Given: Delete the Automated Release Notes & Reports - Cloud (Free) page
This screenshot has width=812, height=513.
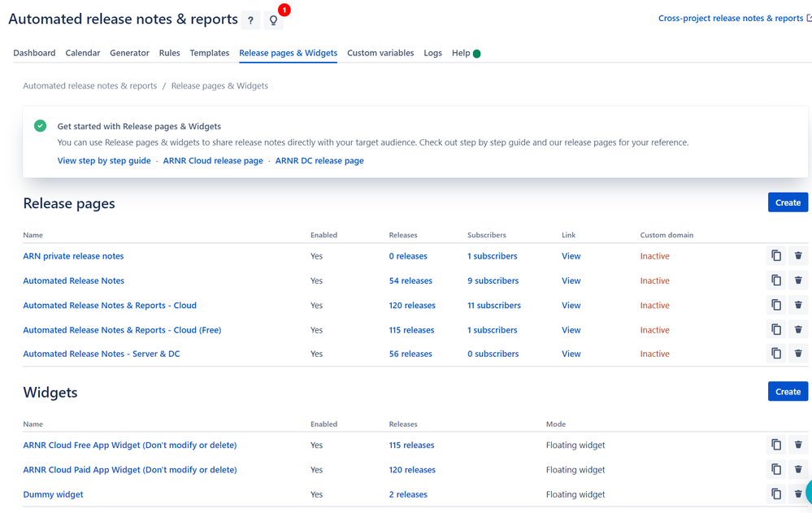Looking at the screenshot, I should pos(798,328).
